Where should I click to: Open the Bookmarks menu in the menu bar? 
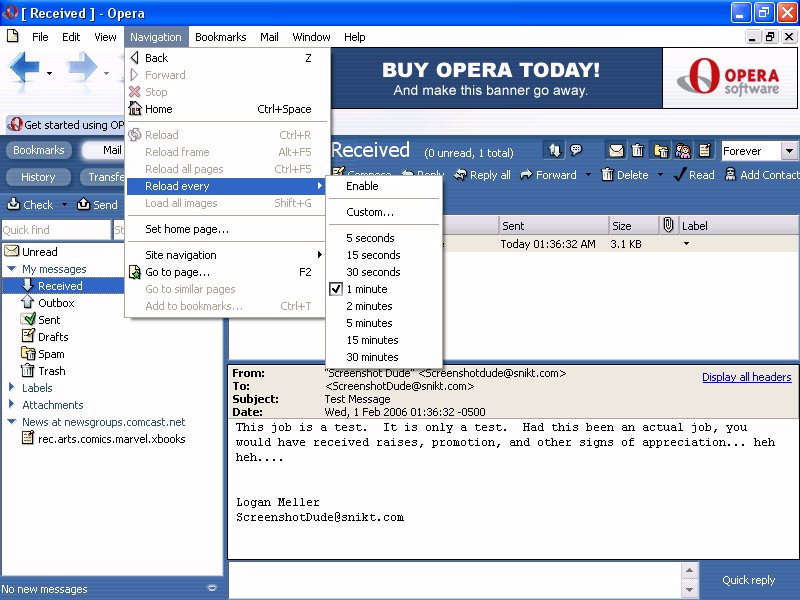pyautogui.click(x=220, y=37)
